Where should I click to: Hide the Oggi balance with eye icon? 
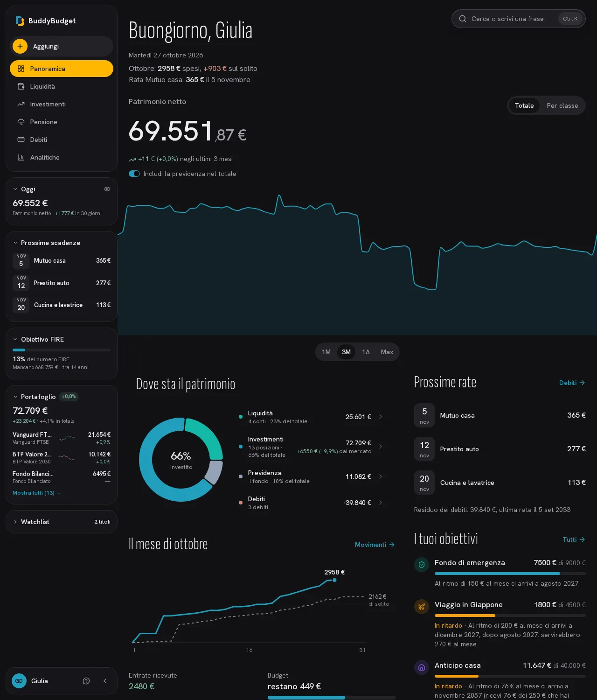107,189
